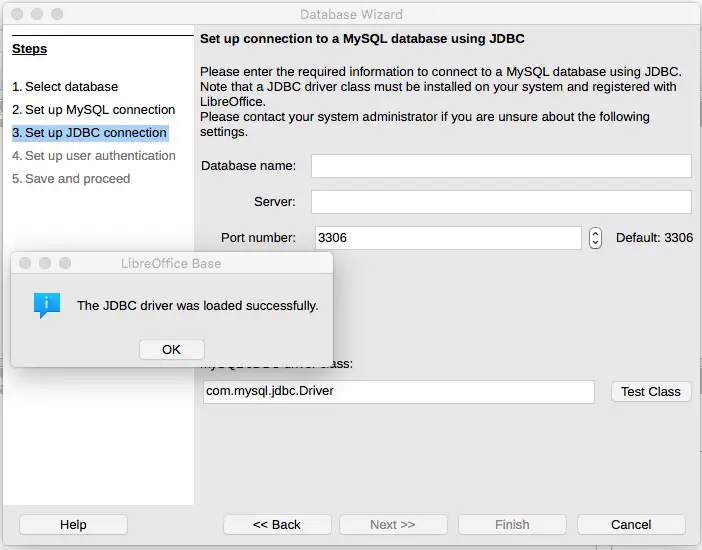Select step 5 Save and proceed

point(71,179)
